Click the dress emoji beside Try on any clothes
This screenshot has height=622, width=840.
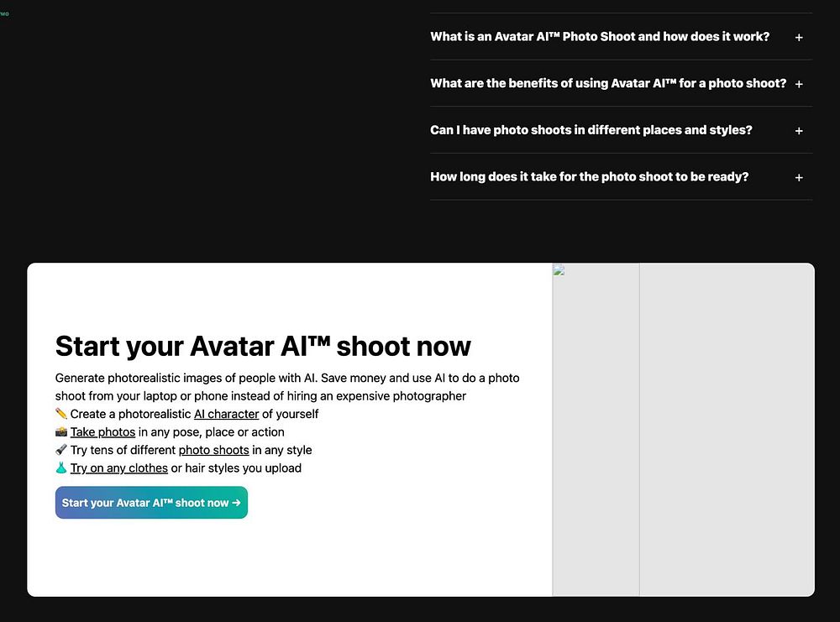tap(61, 468)
